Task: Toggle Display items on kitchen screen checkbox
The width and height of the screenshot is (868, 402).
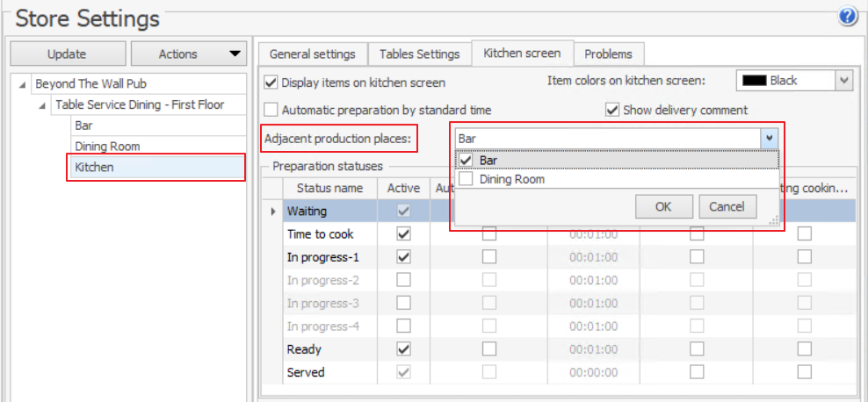Action: click(271, 83)
